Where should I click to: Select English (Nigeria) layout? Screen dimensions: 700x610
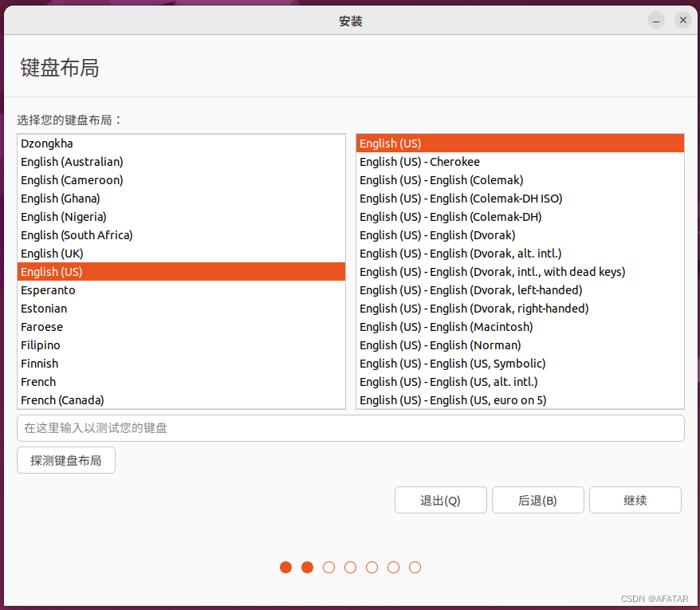coord(181,217)
